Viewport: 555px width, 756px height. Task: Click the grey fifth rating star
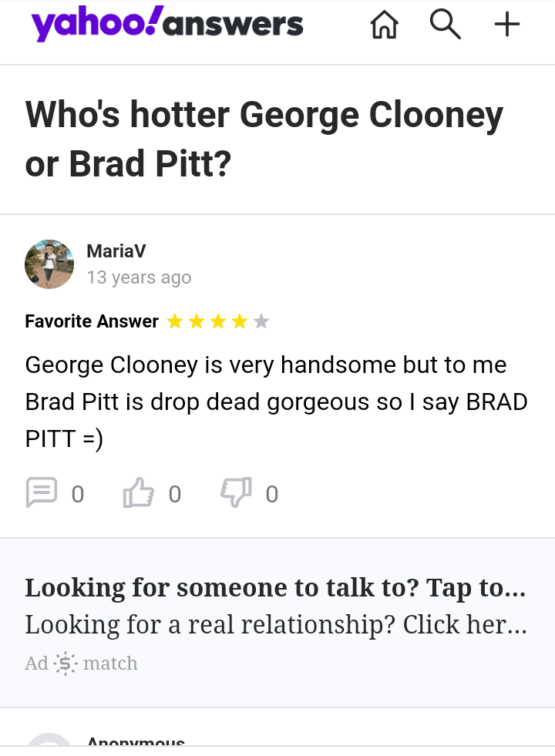point(261,321)
